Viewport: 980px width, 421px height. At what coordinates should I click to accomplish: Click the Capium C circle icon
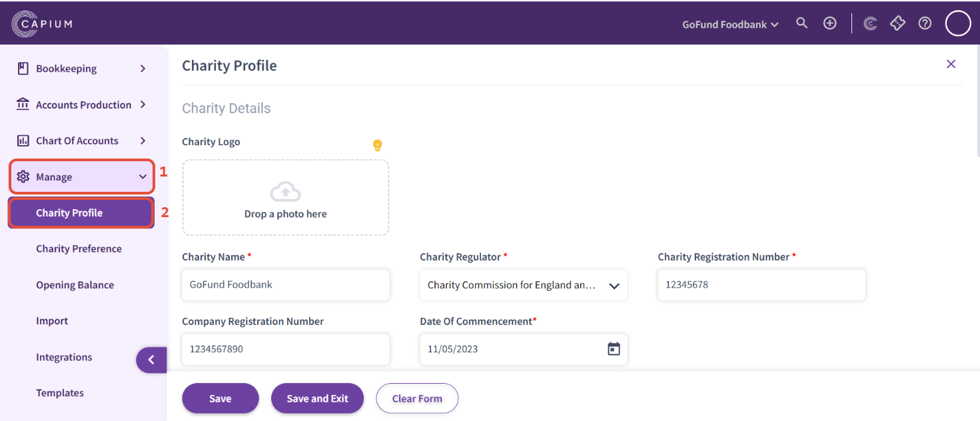(x=870, y=23)
